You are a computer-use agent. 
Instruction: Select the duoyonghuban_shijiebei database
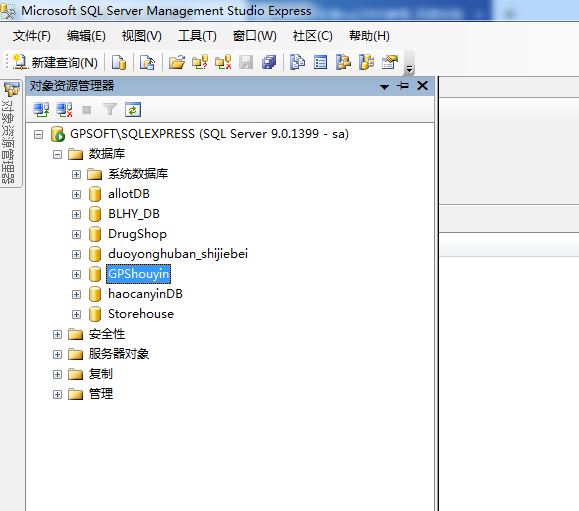[178, 254]
